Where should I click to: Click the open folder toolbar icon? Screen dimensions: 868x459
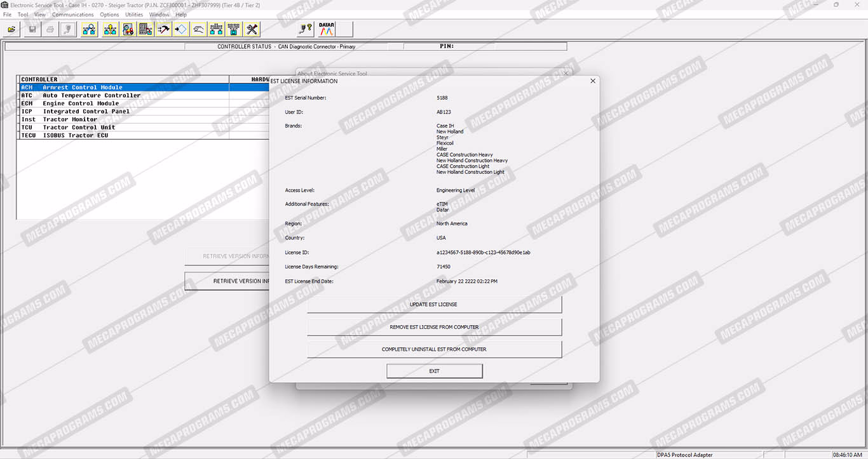(11, 29)
